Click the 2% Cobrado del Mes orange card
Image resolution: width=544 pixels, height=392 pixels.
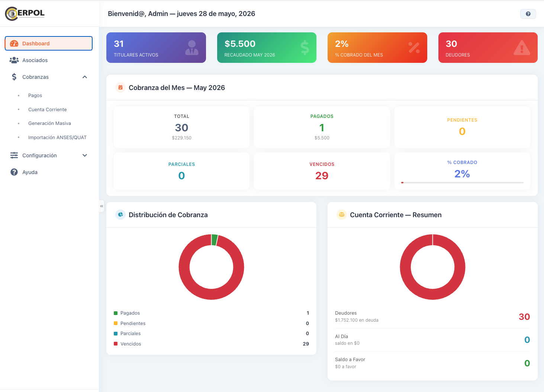(x=377, y=48)
